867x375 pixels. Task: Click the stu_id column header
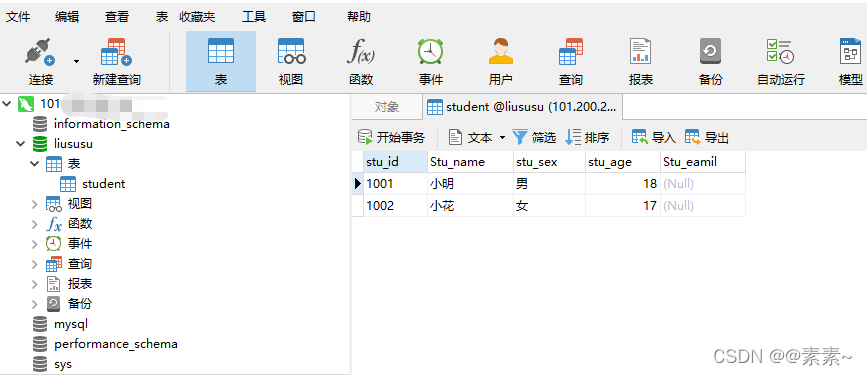395,162
